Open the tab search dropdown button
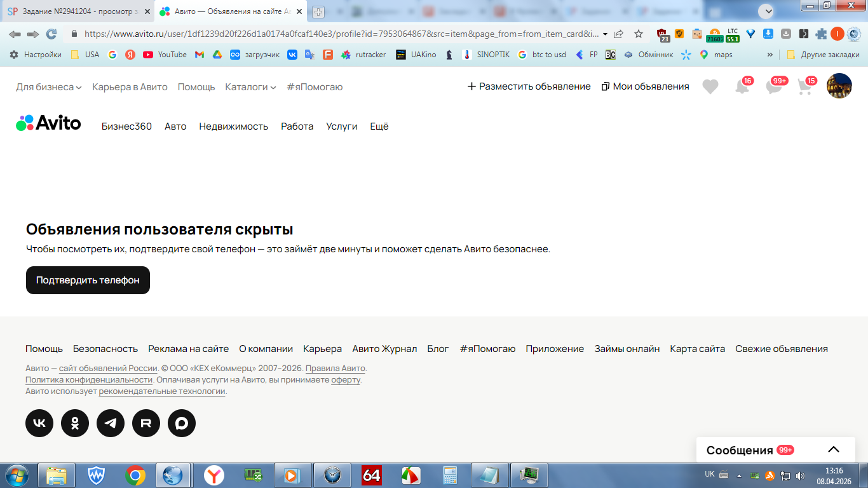868x488 pixels. point(766,11)
